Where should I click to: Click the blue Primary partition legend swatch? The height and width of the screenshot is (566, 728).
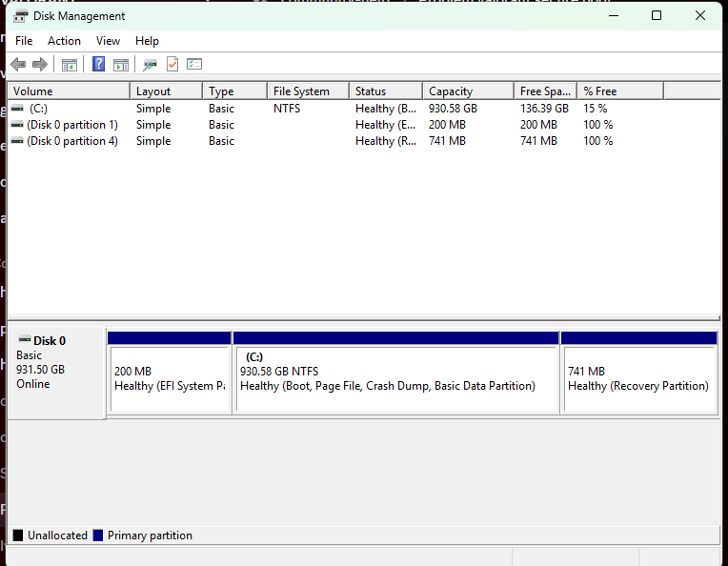click(x=98, y=536)
